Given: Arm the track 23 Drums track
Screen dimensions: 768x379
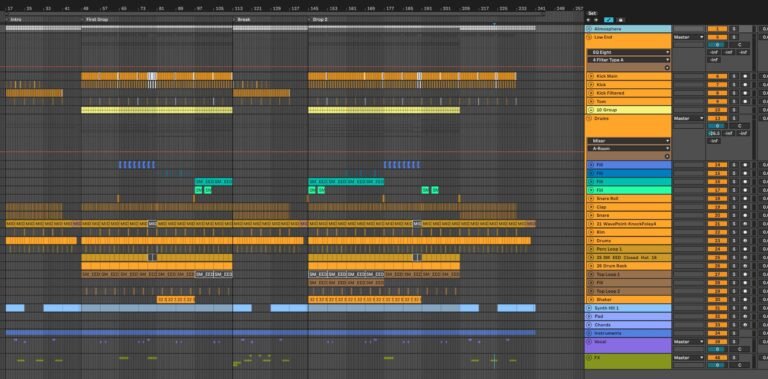Looking at the screenshot, I should [745, 240].
